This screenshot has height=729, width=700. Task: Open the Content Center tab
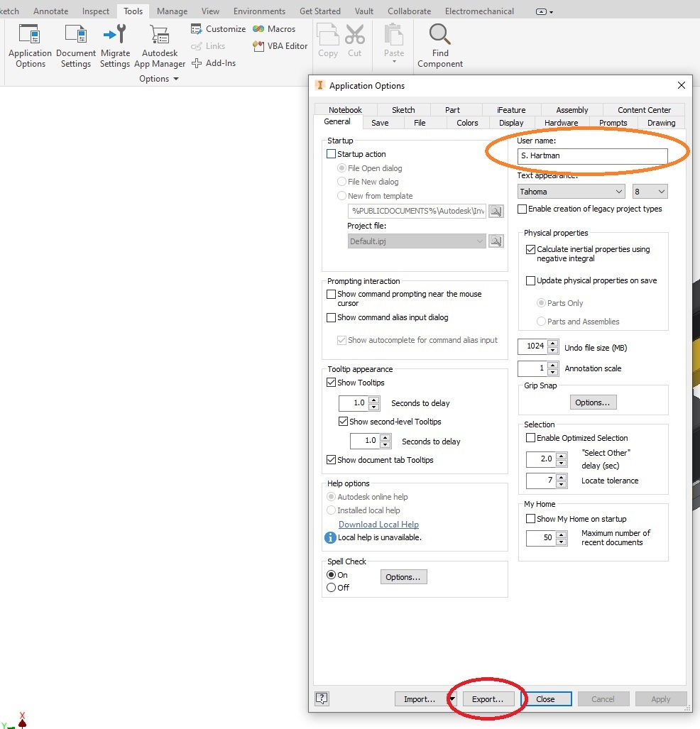644,110
